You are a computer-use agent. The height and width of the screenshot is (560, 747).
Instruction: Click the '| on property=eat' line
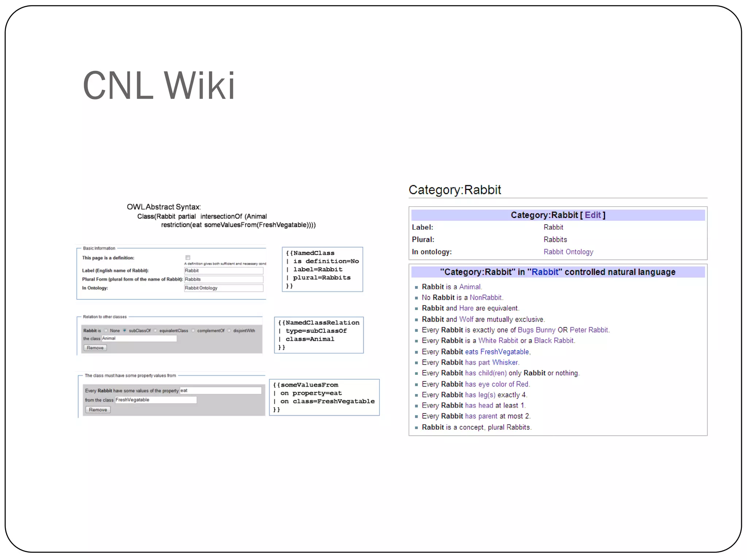tap(307, 393)
